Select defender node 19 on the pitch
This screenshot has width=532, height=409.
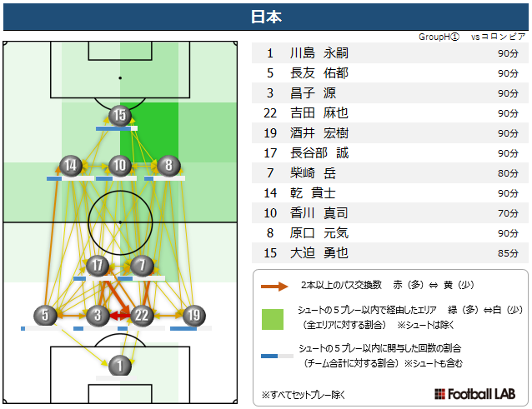pyautogui.click(x=193, y=316)
